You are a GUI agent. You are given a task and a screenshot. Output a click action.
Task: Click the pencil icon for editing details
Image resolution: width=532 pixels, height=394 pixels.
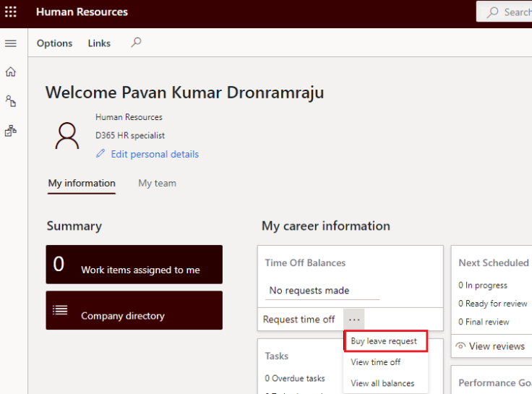[100, 154]
